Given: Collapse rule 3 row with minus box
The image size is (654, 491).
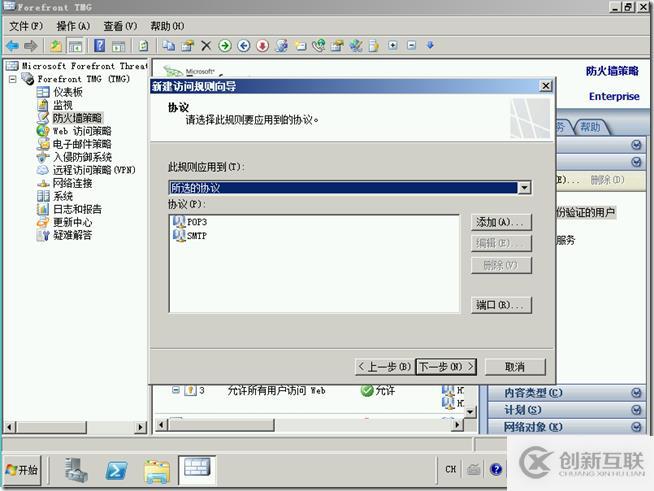Looking at the screenshot, I should pyautogui.click(x=176, y=390).
